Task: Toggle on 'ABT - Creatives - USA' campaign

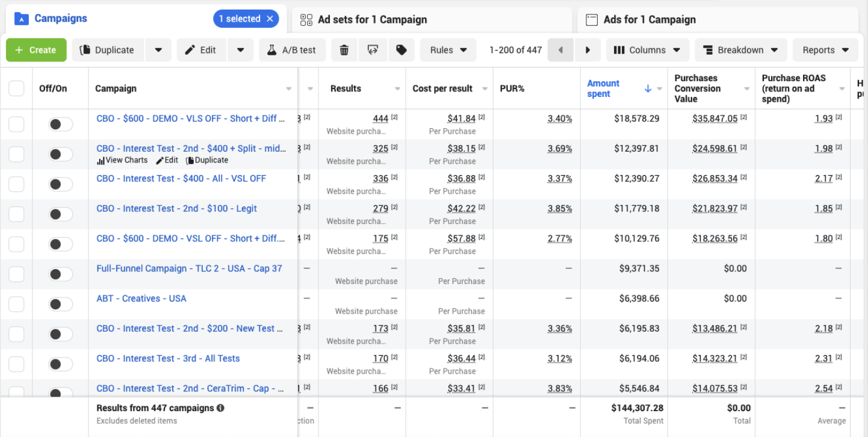Action: click(x=60, y=304)
